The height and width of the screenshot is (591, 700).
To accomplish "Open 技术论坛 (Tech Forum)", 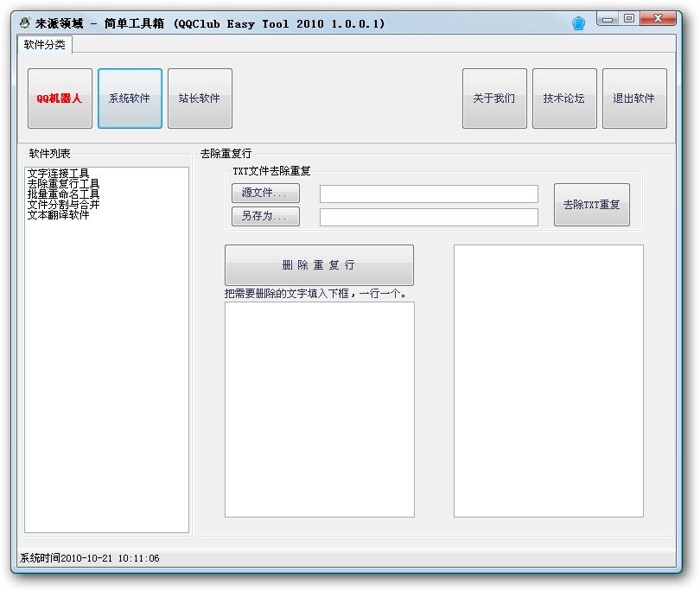I will [x=564, y=98].
